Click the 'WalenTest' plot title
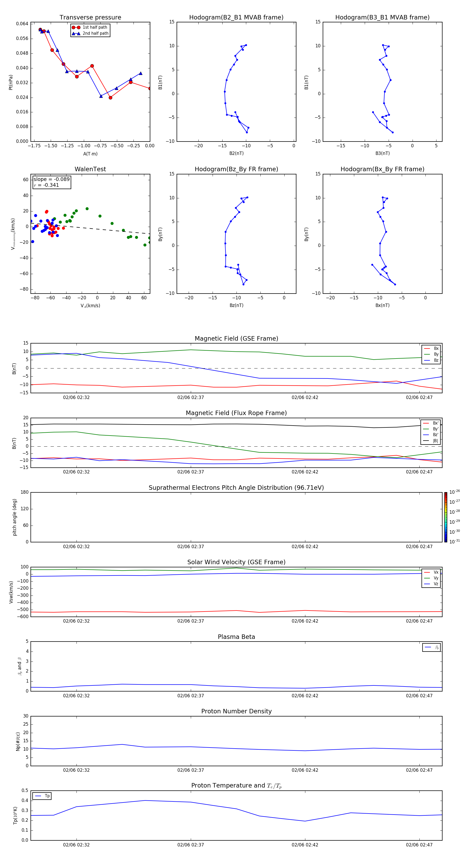This screenshot has height=868, width=473. [x=90, y=169]
